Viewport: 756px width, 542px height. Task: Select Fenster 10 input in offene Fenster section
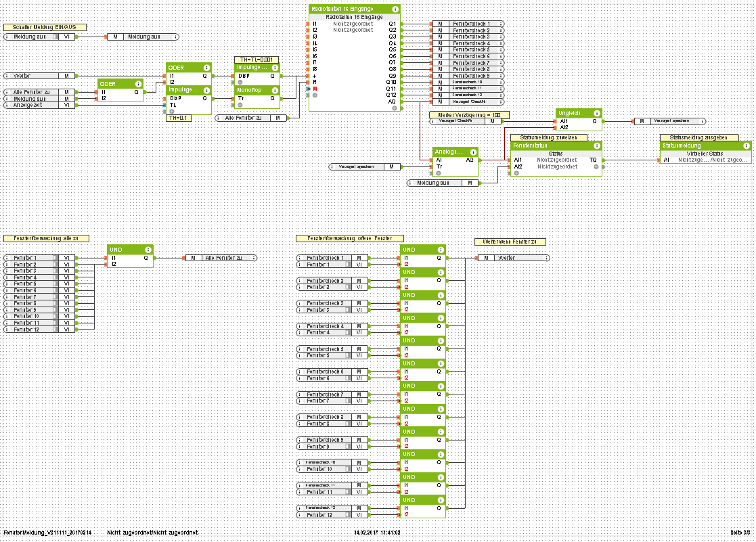coord(332,469)
